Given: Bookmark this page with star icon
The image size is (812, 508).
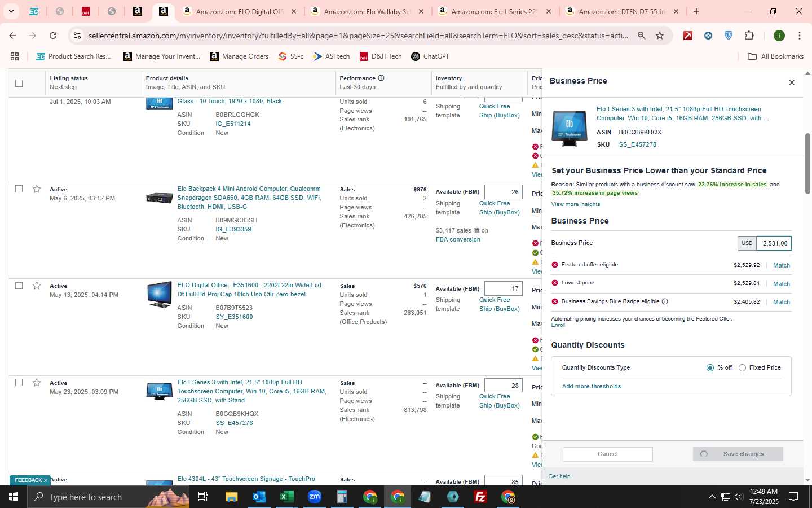Looking at the screenshot, I should point(660,36).
